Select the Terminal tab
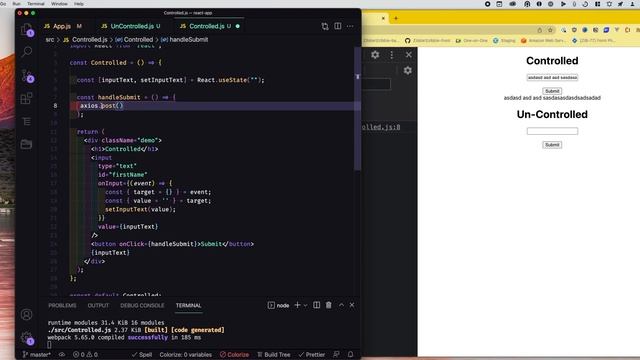The image size is (640, 360). 189,305
